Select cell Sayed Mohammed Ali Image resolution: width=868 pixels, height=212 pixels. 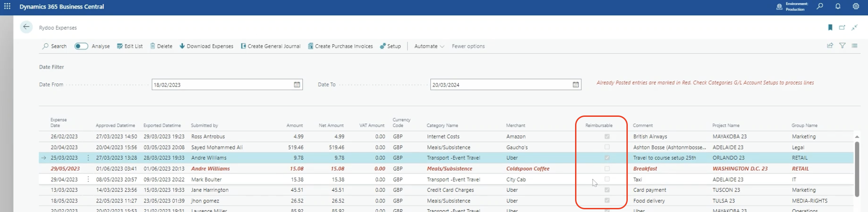pyautogui.click(x=217, y=147)
